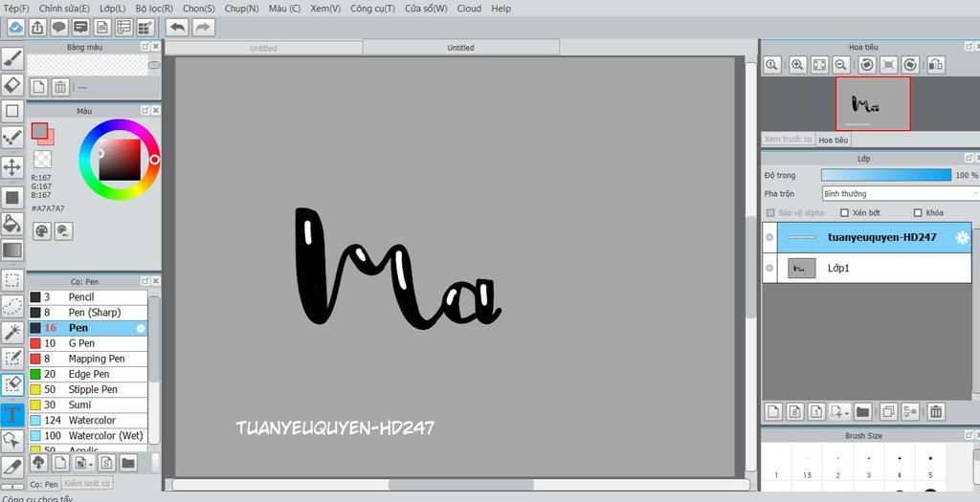Open the add layer dropdown arrow

(847, 413)
